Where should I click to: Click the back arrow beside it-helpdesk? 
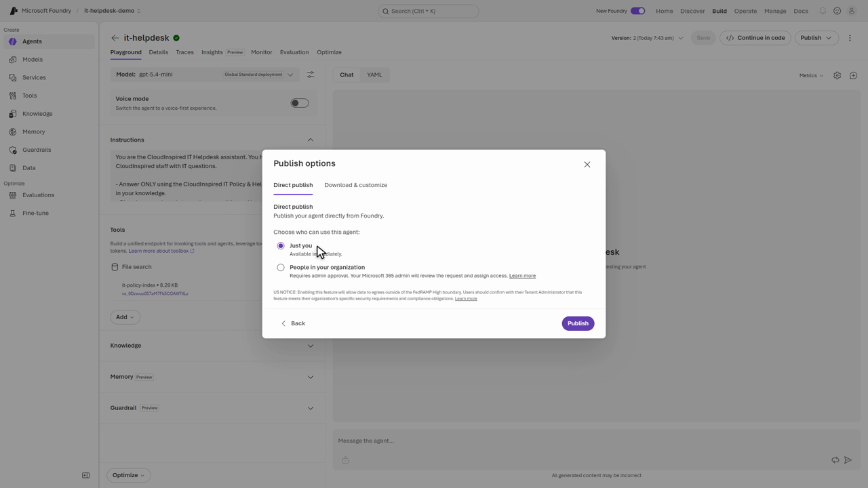click(115, 38)
